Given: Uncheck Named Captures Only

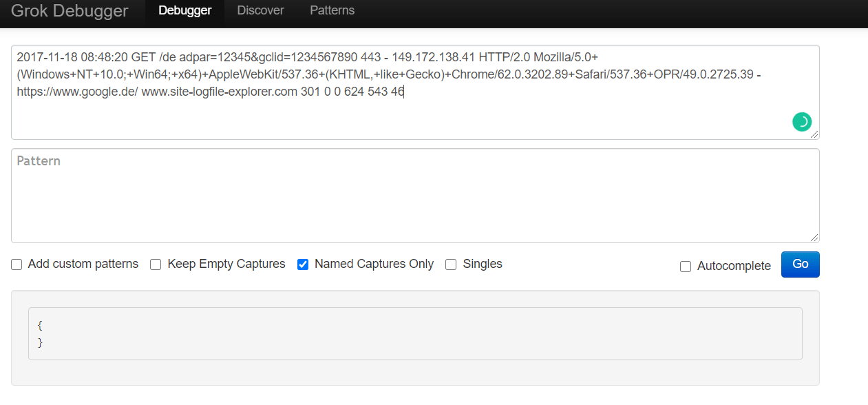Looking at the screenshot, I should click(303, 264).
